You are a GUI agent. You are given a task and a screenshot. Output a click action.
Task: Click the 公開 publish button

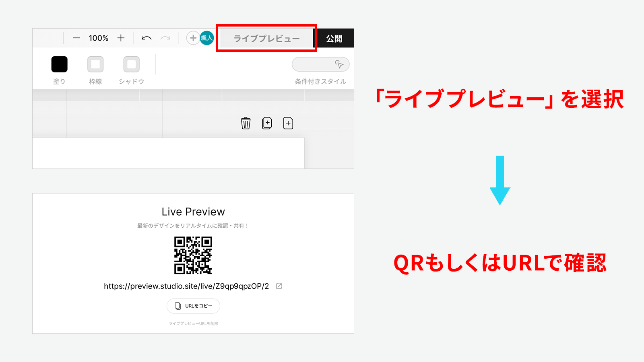pyautogui.click(x=334, y=39)
